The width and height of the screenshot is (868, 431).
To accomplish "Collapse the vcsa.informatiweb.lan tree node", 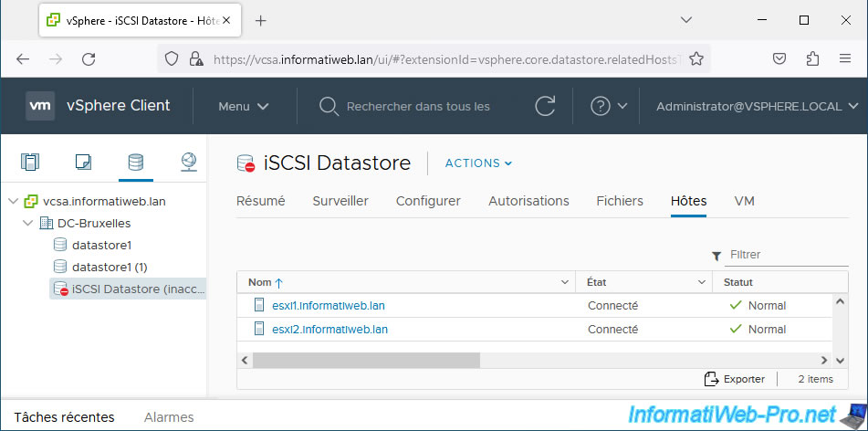I will pos(14,202).
